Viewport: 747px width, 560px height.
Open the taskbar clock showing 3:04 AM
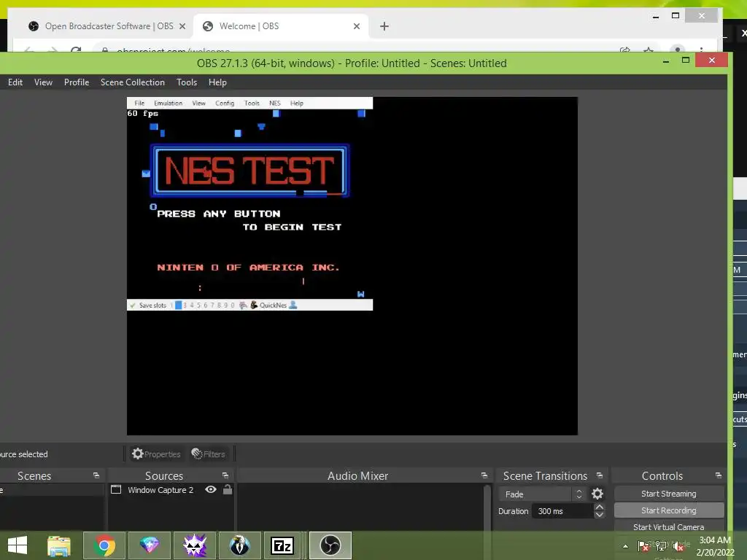[715, 546]
